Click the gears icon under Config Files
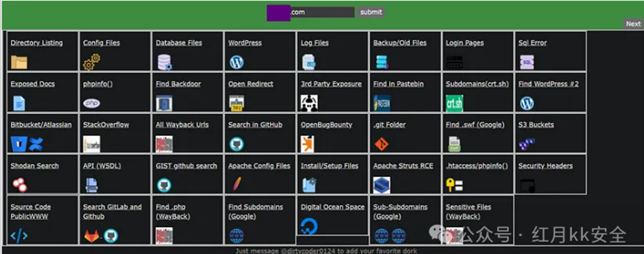644x254 pixels. point(91,62)
